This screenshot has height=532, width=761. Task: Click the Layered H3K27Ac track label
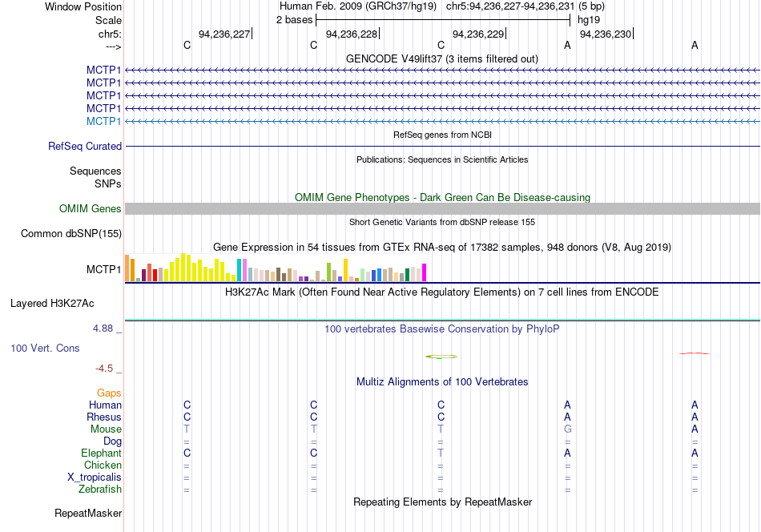[x=52, y=304]
